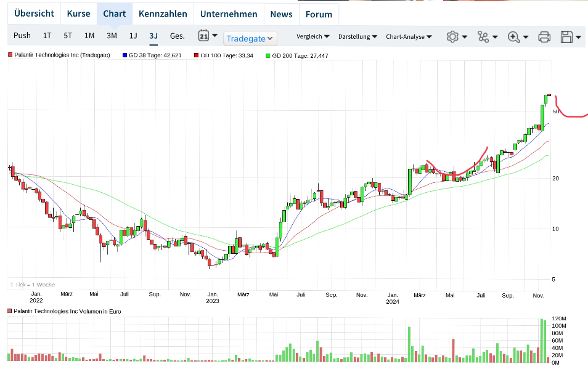This screenshot has width=588, height=369.
Task: Expand arrow beside the zoom icon
Action: click(526, 37)
